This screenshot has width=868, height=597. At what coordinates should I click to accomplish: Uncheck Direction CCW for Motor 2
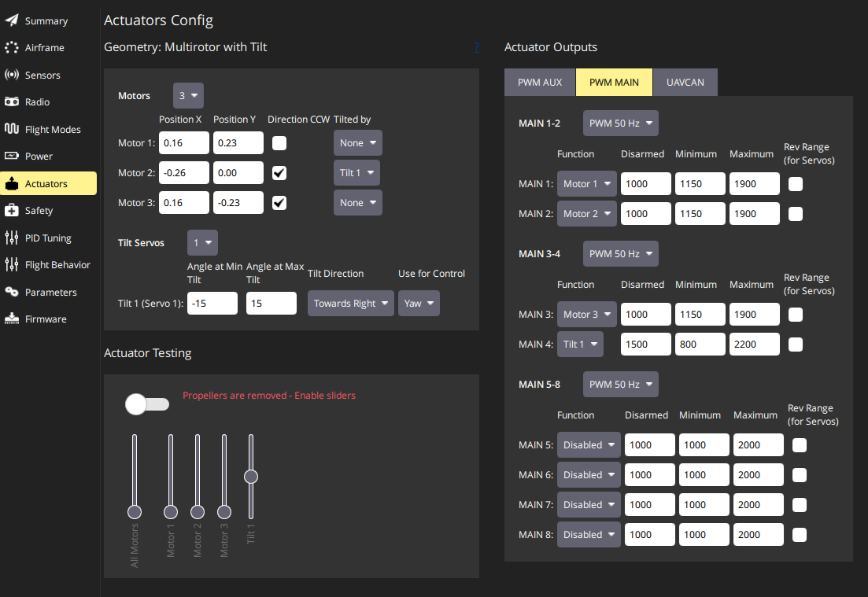(279, 173)
